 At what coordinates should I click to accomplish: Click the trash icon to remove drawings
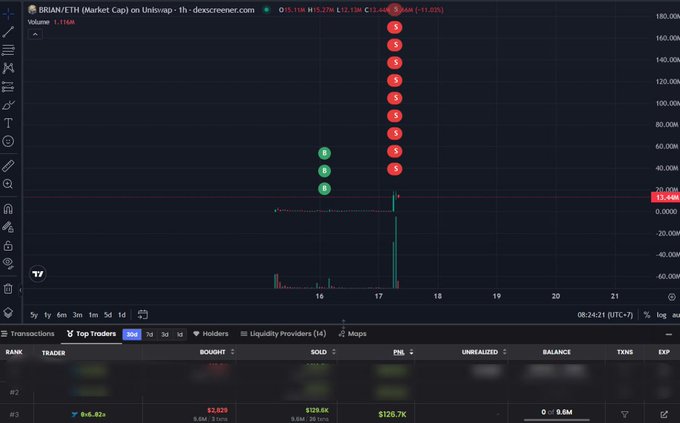pyautogui.click(x=8, y=289)
